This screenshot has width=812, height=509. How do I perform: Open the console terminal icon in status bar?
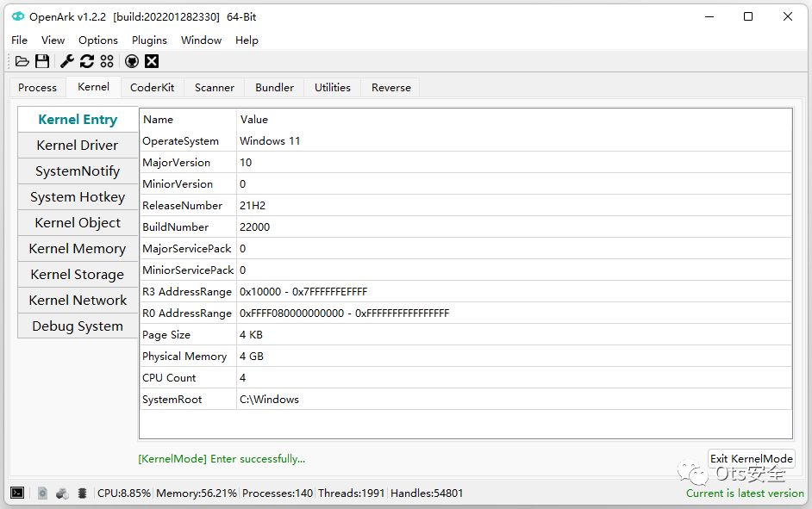(17, 493)
